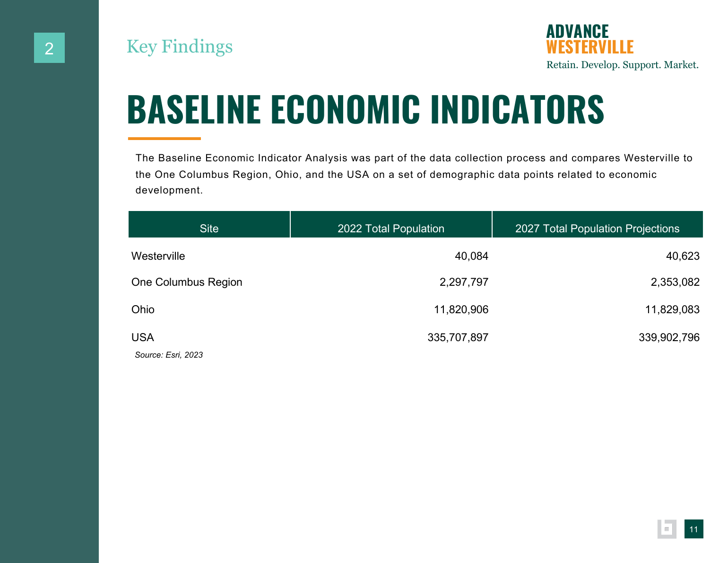Click the 40,084 population value
728x563 pixels.
pyautogui.click(x=471, y=256)
